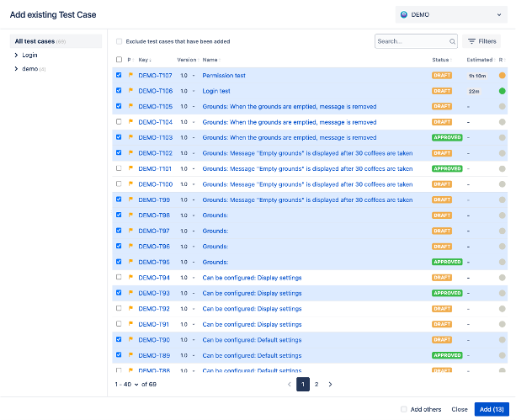The image size is (516, 420).
Task: Click the orange status circle for DEMO-T107
Action: pyautogui.click(x=502, y=75)
